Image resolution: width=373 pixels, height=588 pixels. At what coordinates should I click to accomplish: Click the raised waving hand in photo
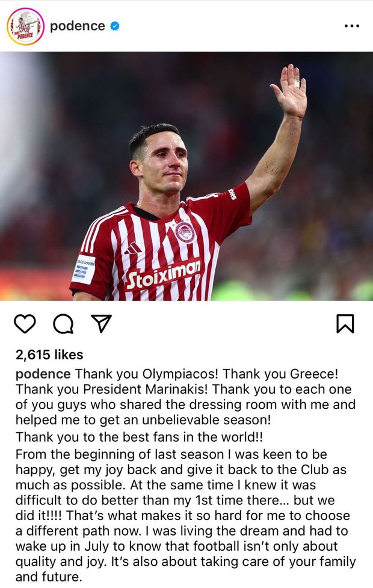click(x=289, y=90)
